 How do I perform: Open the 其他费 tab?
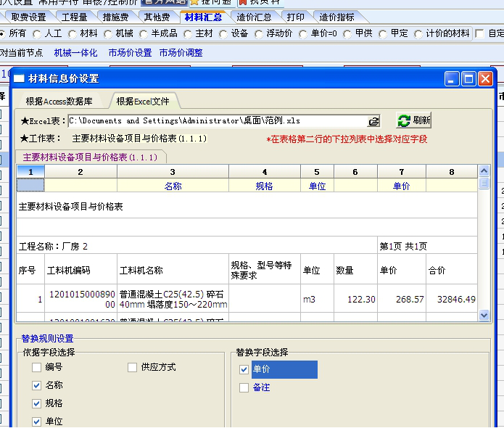[x=157, y=17]
